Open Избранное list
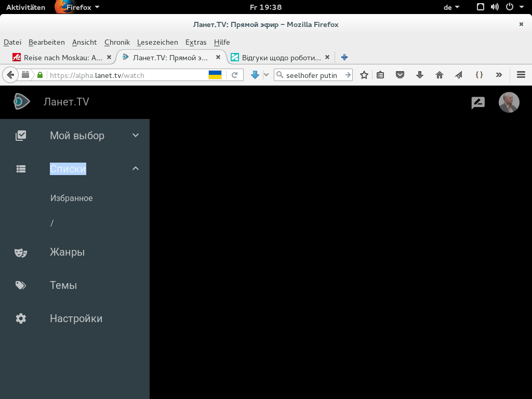 (x=72, y=198)
